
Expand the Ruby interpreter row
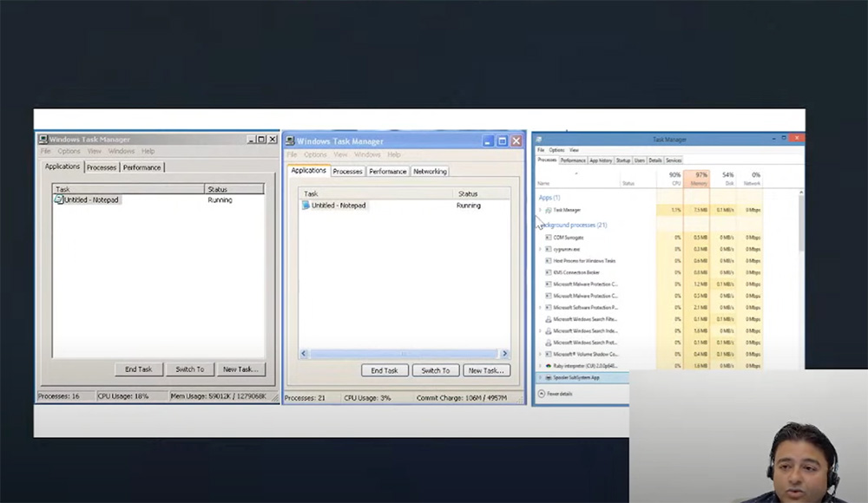[540, 366]
